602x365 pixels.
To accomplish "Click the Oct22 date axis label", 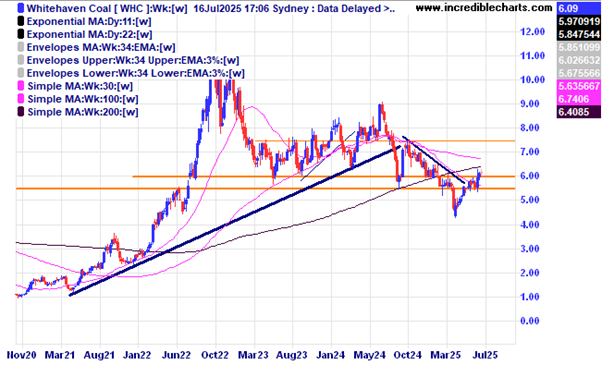I will point(215,355).
